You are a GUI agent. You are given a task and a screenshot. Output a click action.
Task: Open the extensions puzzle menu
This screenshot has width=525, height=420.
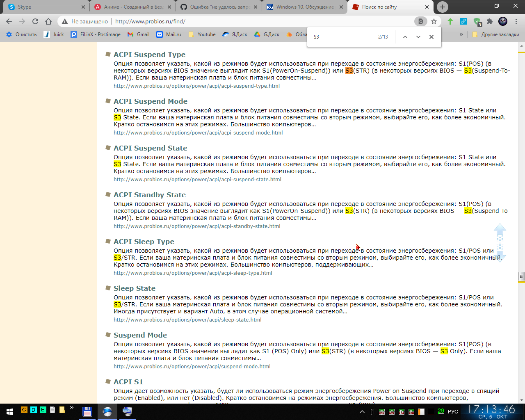490,21
